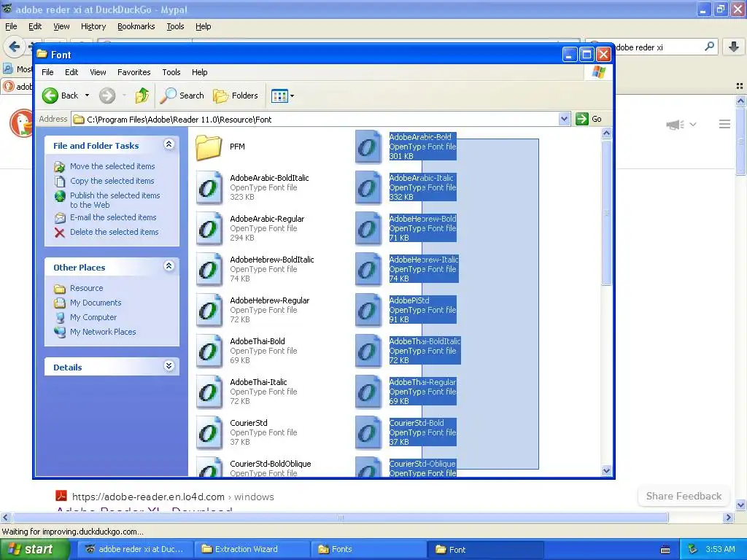Select the AdobeHebrew-BoldItalic font icon

click(x=209, y=270)
